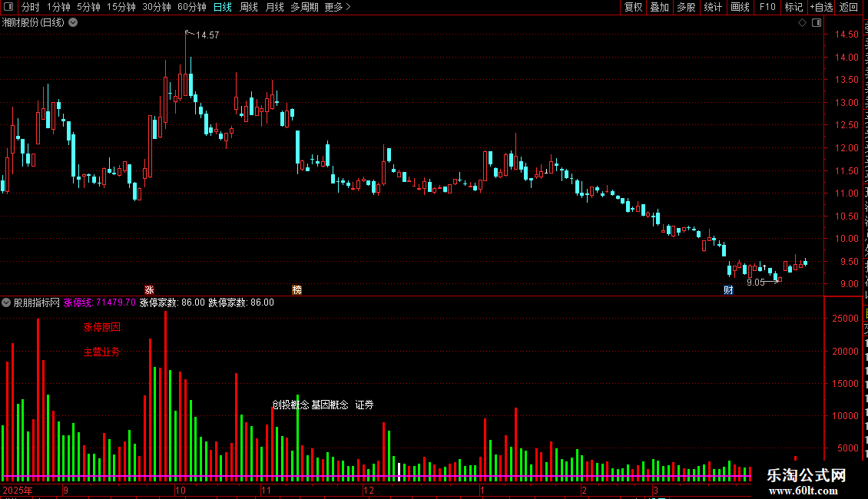Click the diamond icon above the price axis
868x499 pixels.
click(802, 23)
